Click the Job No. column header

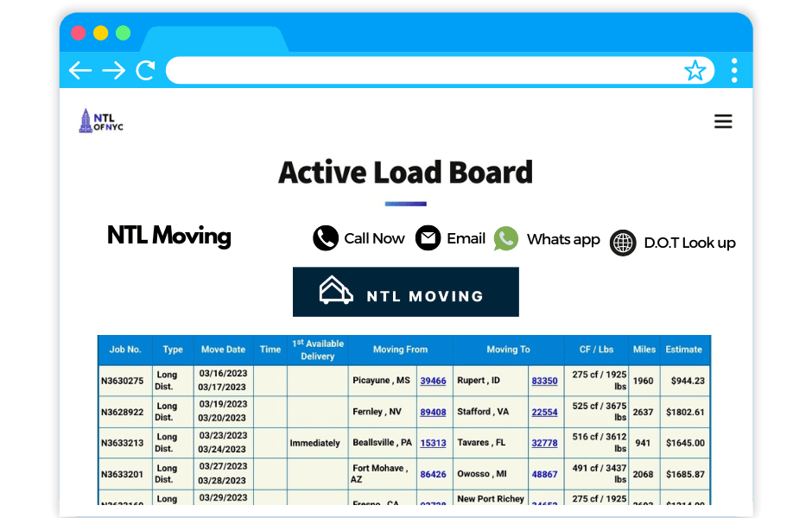pos(125,350)
